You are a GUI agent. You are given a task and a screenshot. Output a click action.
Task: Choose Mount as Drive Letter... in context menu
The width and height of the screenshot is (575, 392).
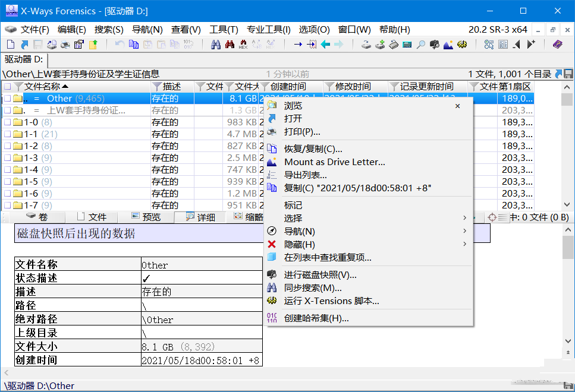(369, 162)
